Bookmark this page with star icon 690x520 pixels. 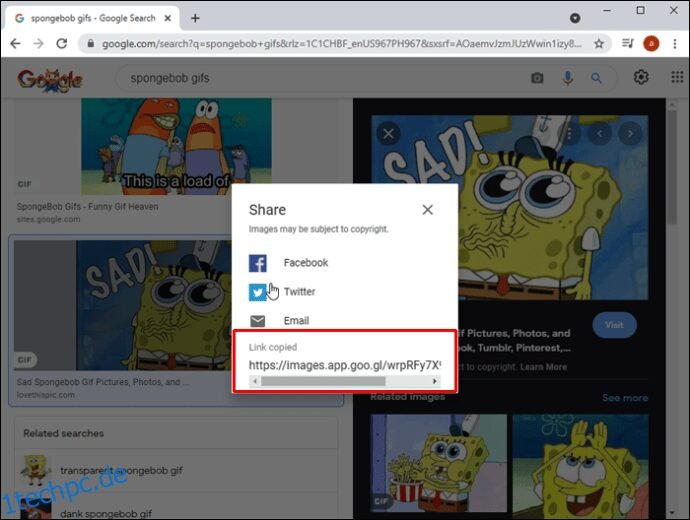(x=598, y=43)
